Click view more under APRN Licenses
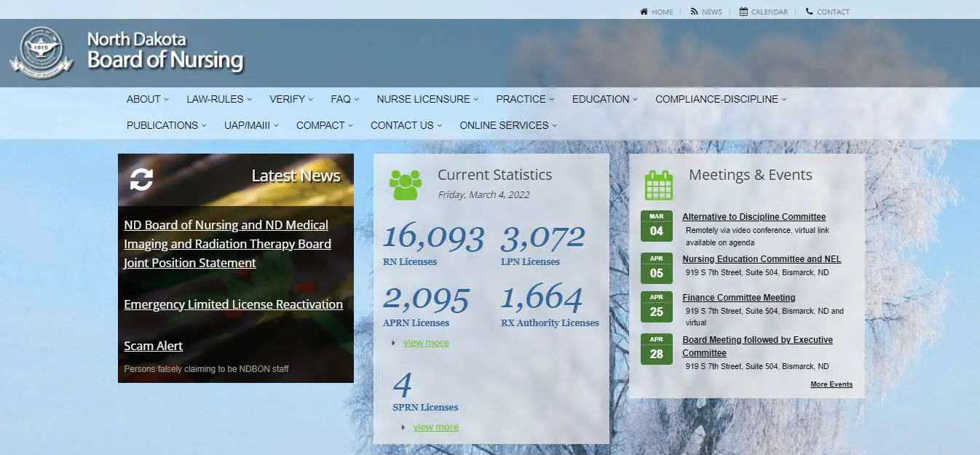Viewport: 980px width, 455px height. [426, 343]
